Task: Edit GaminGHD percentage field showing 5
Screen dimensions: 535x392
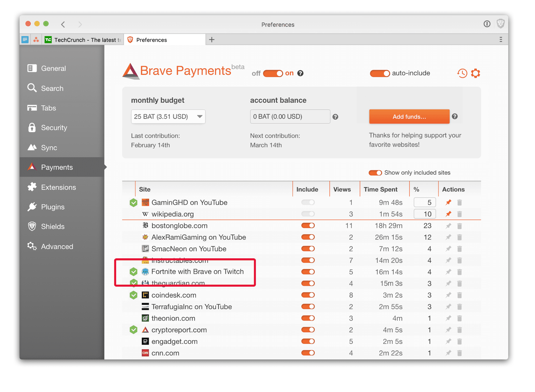Action: (424, 202)
